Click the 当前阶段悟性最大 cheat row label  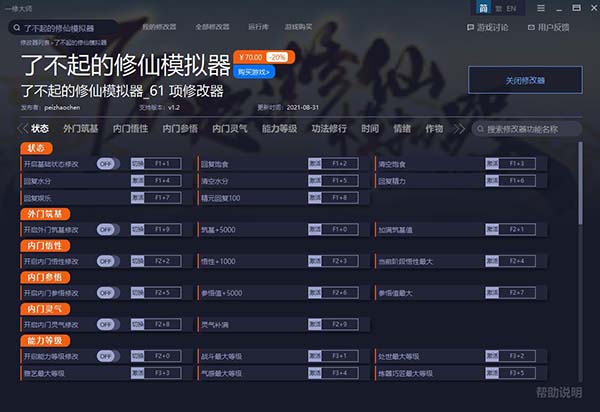[406, 262]
